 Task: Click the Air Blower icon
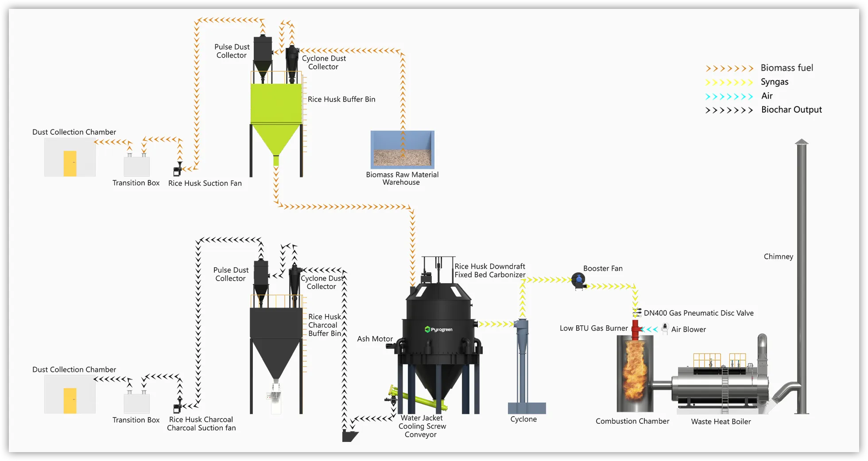coord(665,328)
